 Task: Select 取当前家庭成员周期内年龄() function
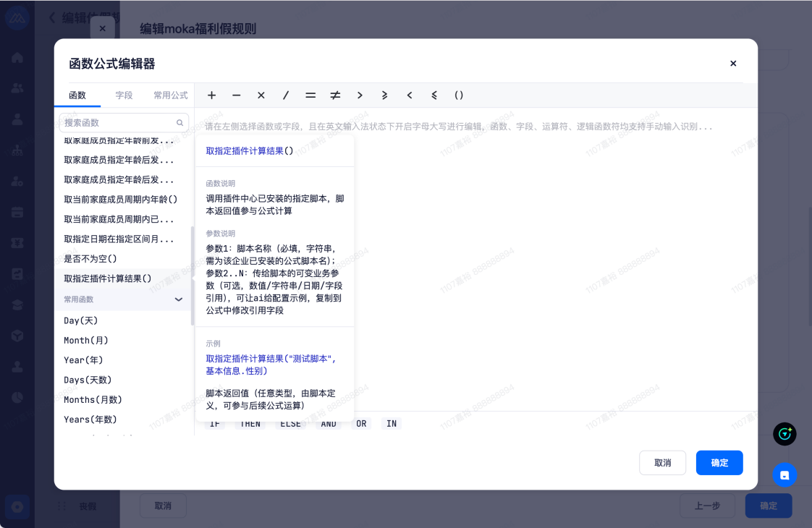[120, 200]
